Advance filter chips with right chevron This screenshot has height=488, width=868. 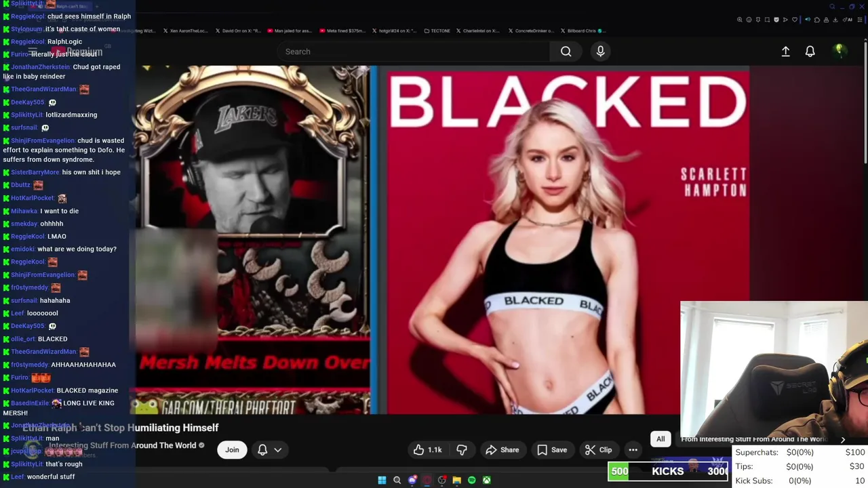(x=843, y=439)
